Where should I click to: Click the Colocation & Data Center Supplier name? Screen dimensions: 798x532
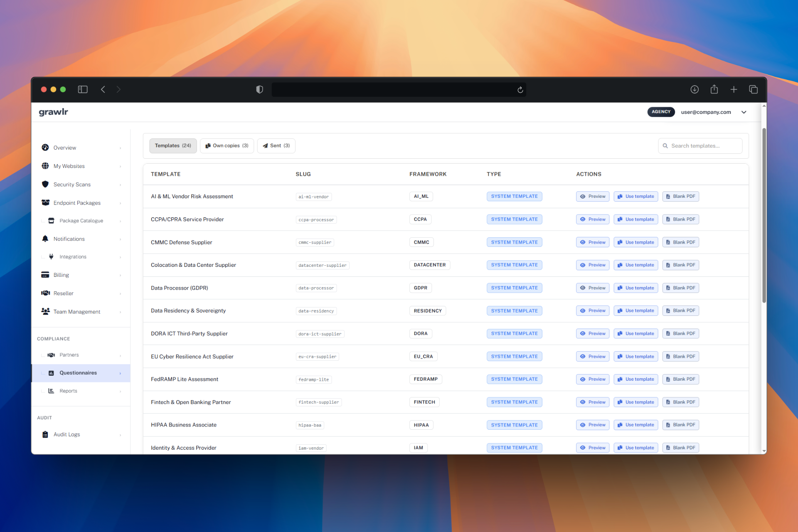193,265
